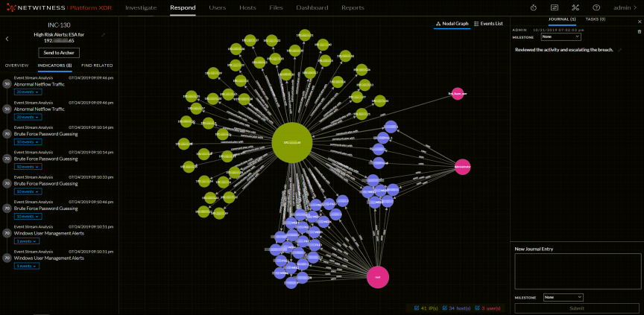This screenshot has height=315, width=644.
Task: Switch to the Tasks (0) tab
Action: [596, 19]
